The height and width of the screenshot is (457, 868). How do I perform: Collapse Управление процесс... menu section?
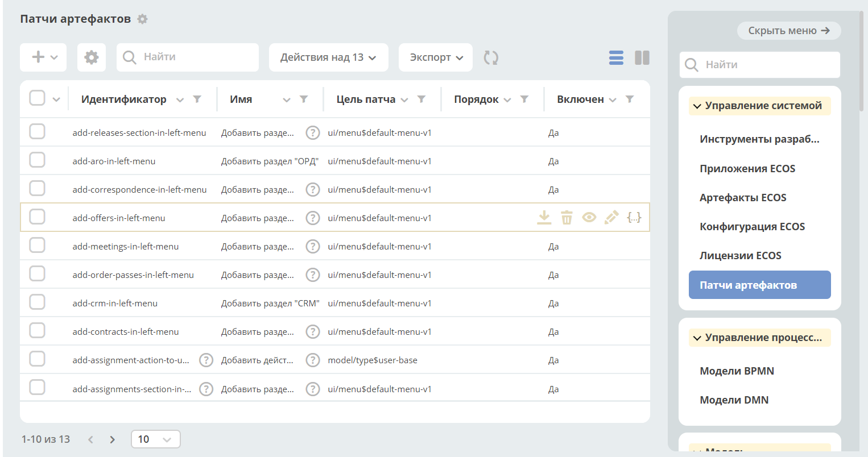[760, 338]
